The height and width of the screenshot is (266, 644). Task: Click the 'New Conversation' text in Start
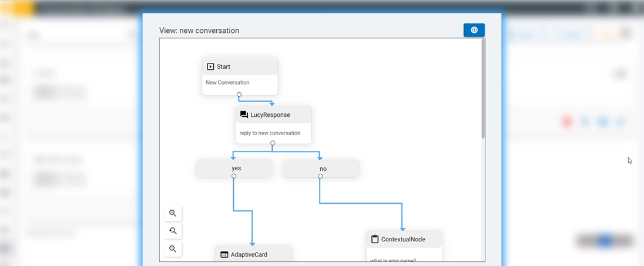click(x=227, y=83)
